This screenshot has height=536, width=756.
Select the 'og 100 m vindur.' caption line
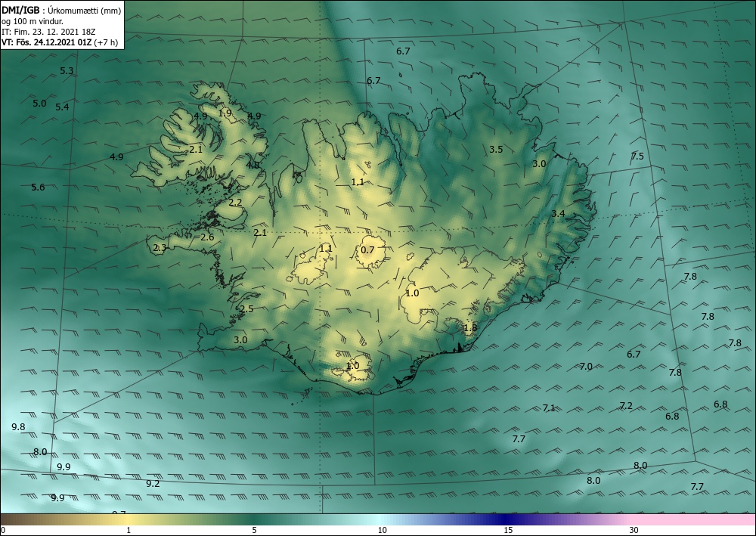pos(33,21)
